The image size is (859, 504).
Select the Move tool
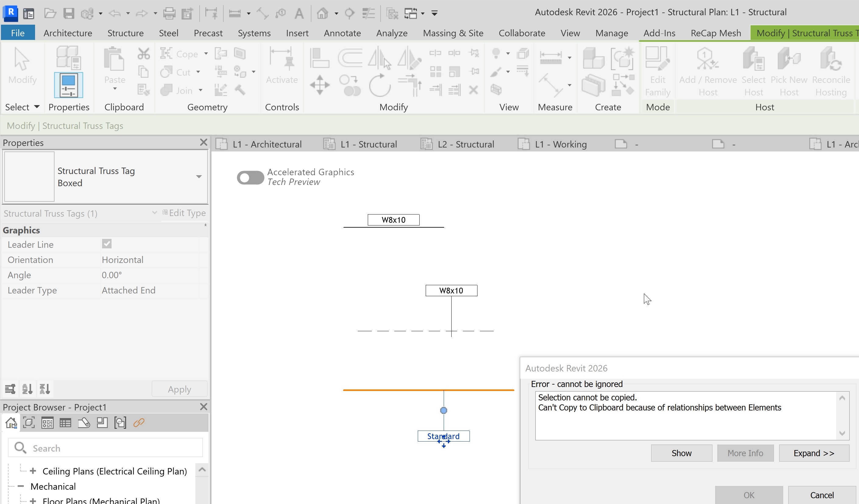coord(319,85)
